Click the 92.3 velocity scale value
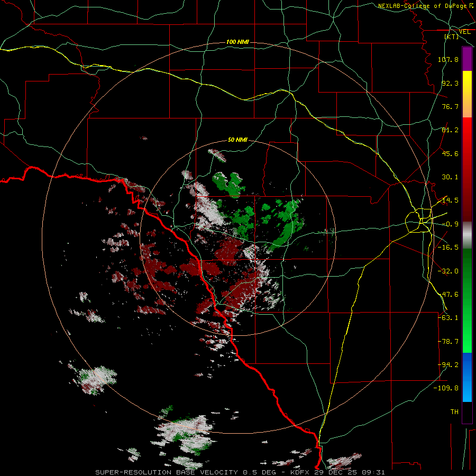 point(450,83)
